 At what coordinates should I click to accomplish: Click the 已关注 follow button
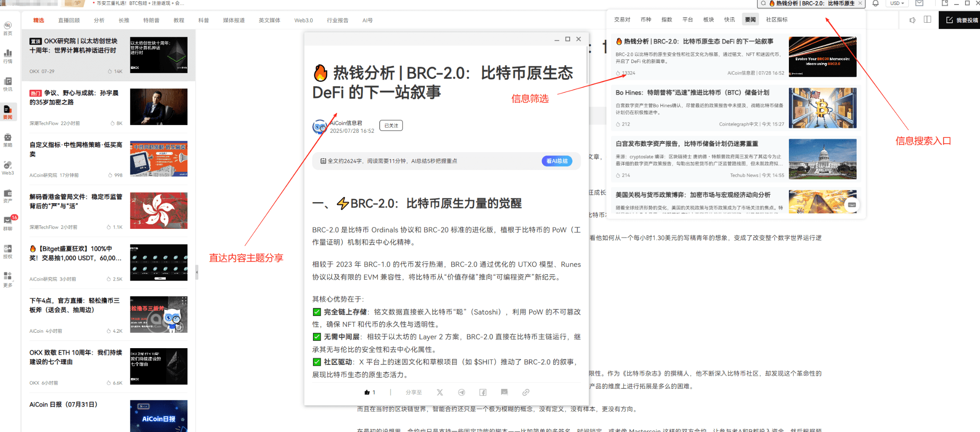point(391,126)
